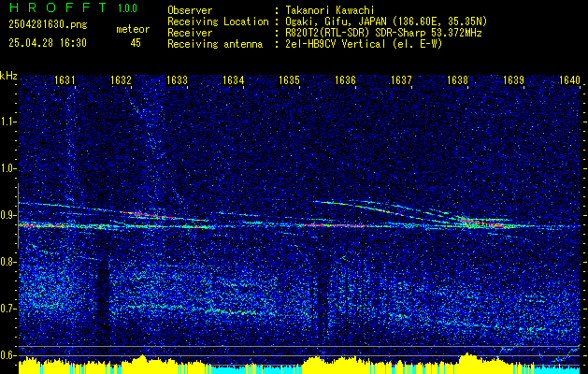
Task: Click time marker 1640
Action: [569, 79]
